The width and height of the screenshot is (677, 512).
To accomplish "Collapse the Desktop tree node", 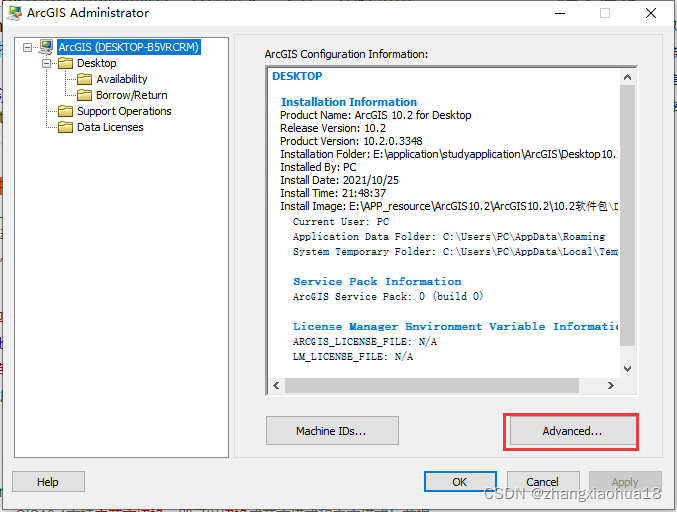I will [x=46, y=63].
